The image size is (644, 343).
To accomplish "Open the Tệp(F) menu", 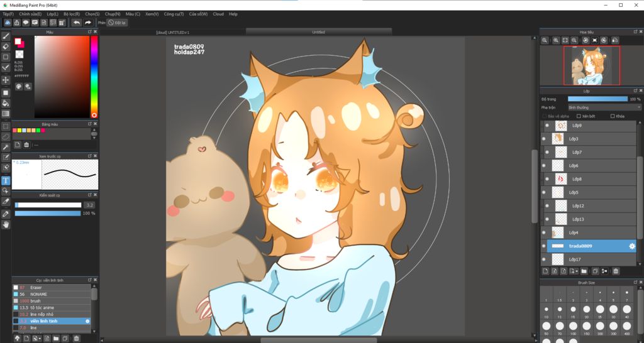I will (8, 14).
